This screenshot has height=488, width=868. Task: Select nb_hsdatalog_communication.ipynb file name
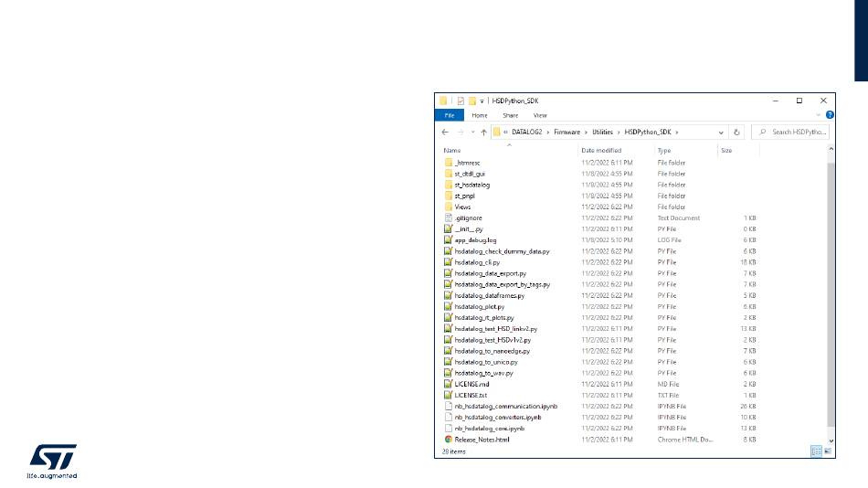point(506,406)
